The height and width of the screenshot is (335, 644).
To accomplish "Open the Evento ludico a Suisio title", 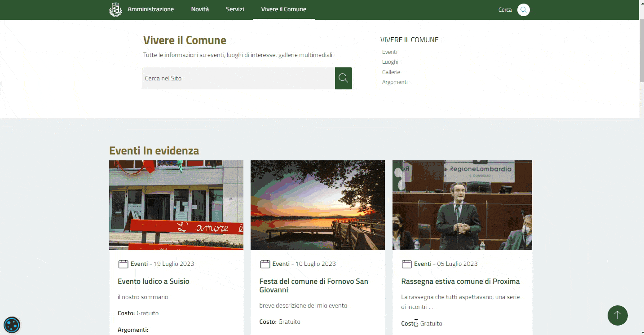I will pyautogui.click(x=153, y=282).
